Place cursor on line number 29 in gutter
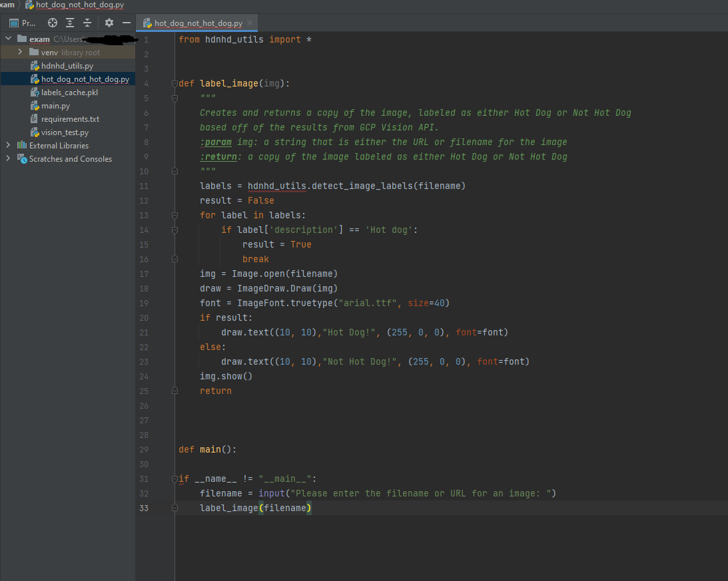This screenshot has height=581, width=728. [145, 450]
